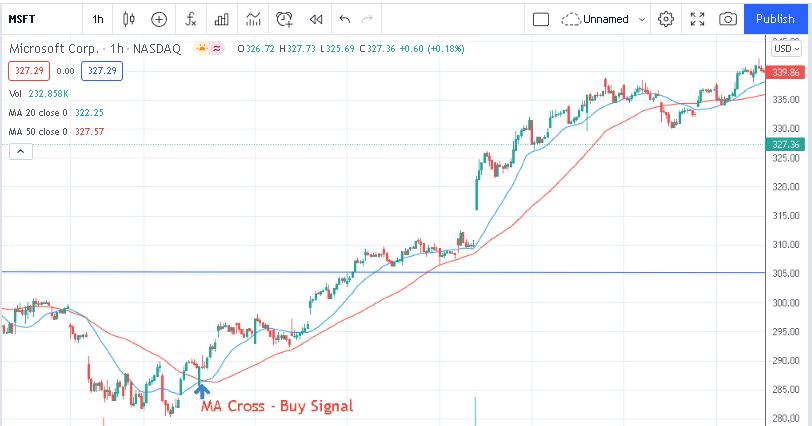Select the MA 50 close 0 legend
The height and width of the screenshot is (426, 812).
pos(38,132)
